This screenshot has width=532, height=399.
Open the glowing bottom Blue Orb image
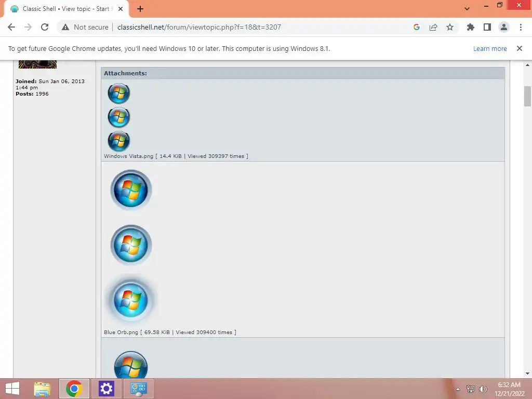coord(131,300)
